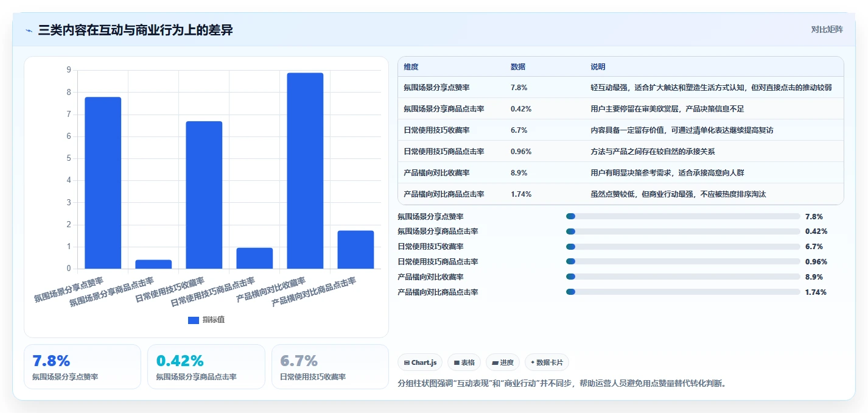Click the description 方法与产品之间存在较自然的承接关系
This screenshot has width=868, height=413.
(x=653, y=152)
